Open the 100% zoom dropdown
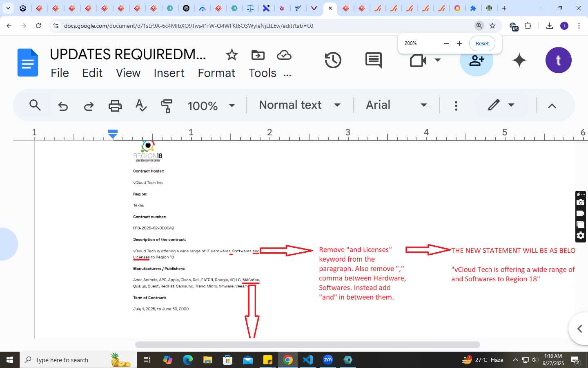The image size is (588, 368). [212, 105]
